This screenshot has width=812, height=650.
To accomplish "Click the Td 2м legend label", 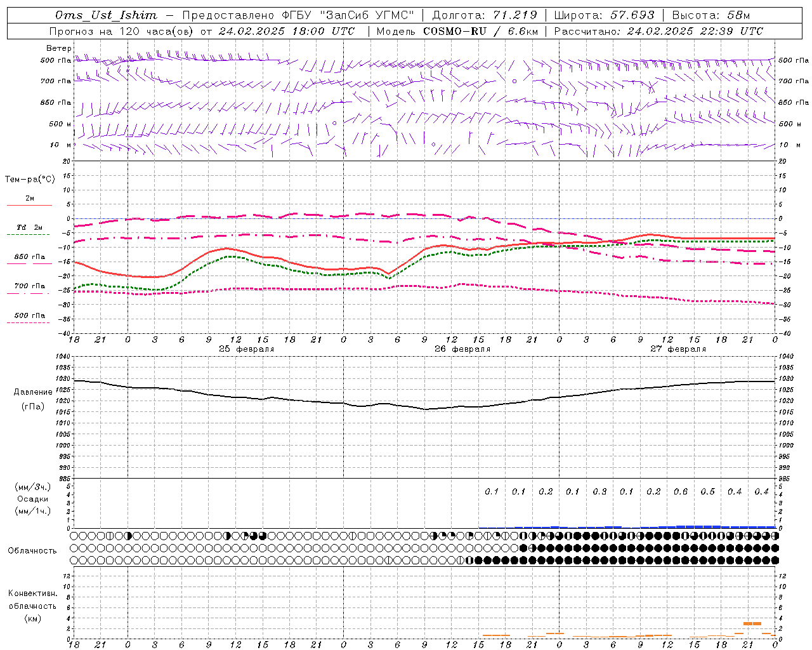I will pyautogui.click(x=30, y=227).
